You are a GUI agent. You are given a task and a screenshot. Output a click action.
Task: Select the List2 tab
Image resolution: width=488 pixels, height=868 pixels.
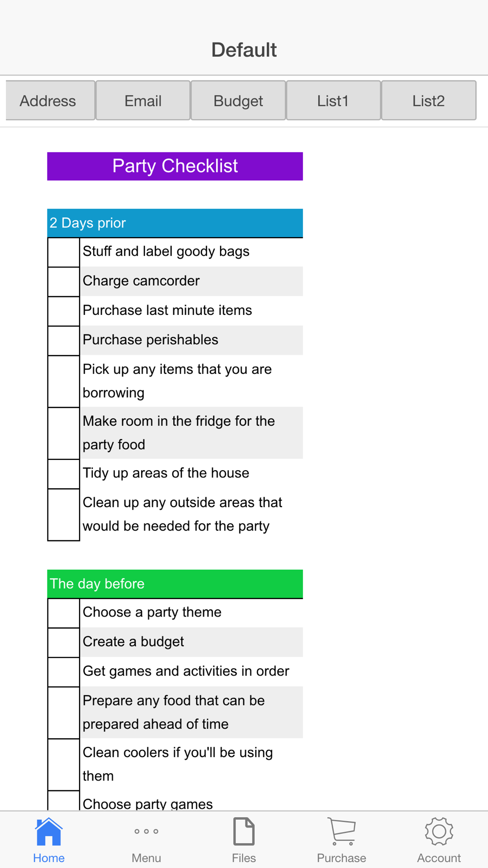428,101
